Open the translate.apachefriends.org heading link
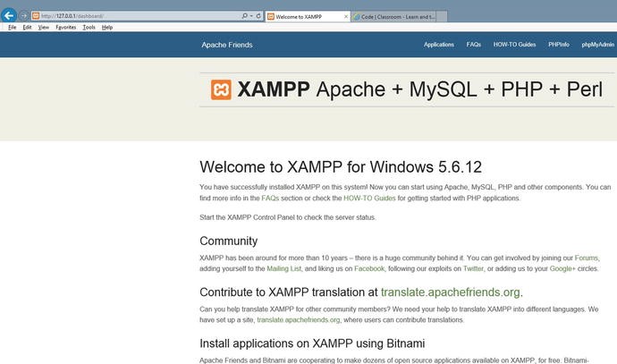 coord(450,292)
